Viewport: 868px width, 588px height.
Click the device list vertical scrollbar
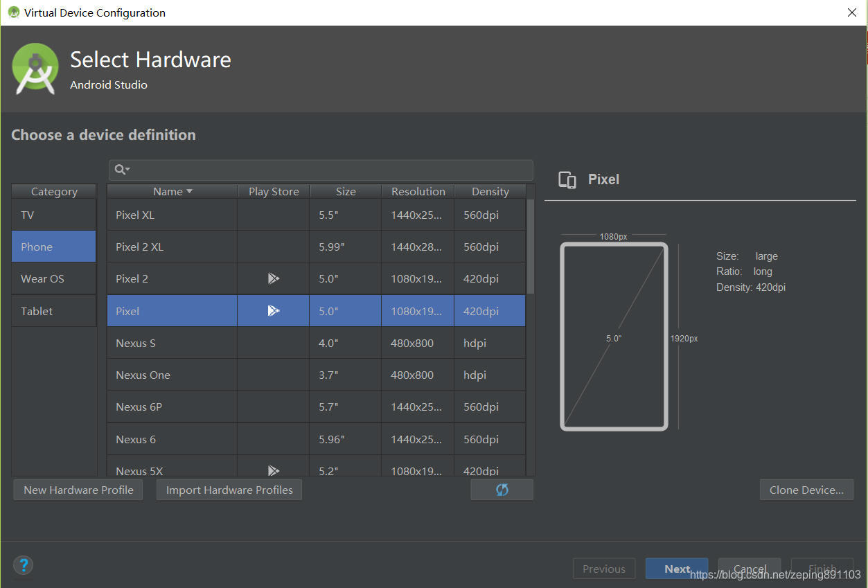point(531,246)
